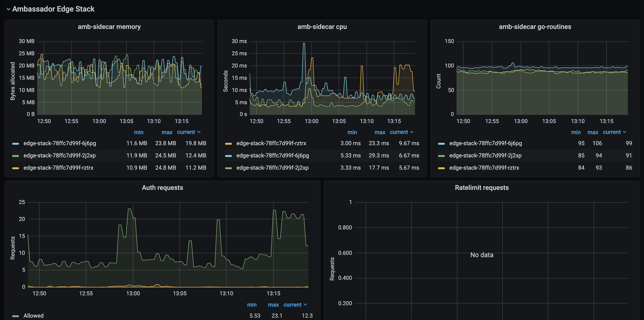Screen dimensions: 644x320
Task: Toggle the Allowed series in Auth requests
Action: coord(33,316)
